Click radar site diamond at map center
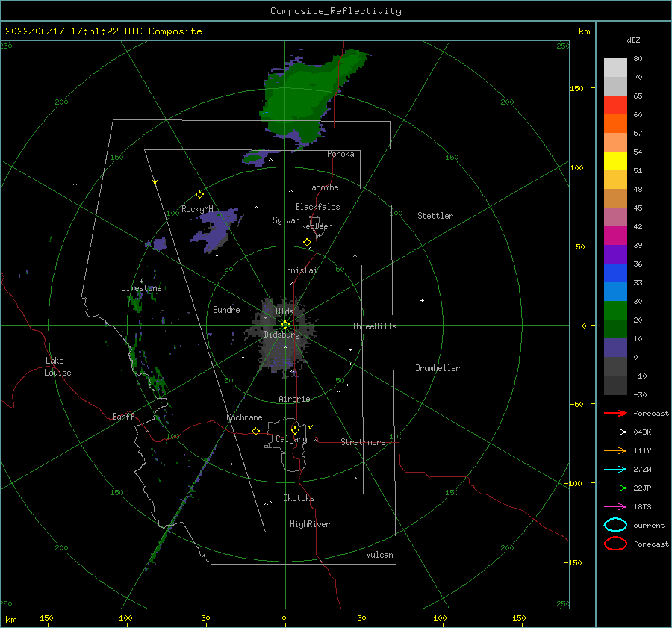The height and width of the screenshot is (628, 672). point(285,325)
